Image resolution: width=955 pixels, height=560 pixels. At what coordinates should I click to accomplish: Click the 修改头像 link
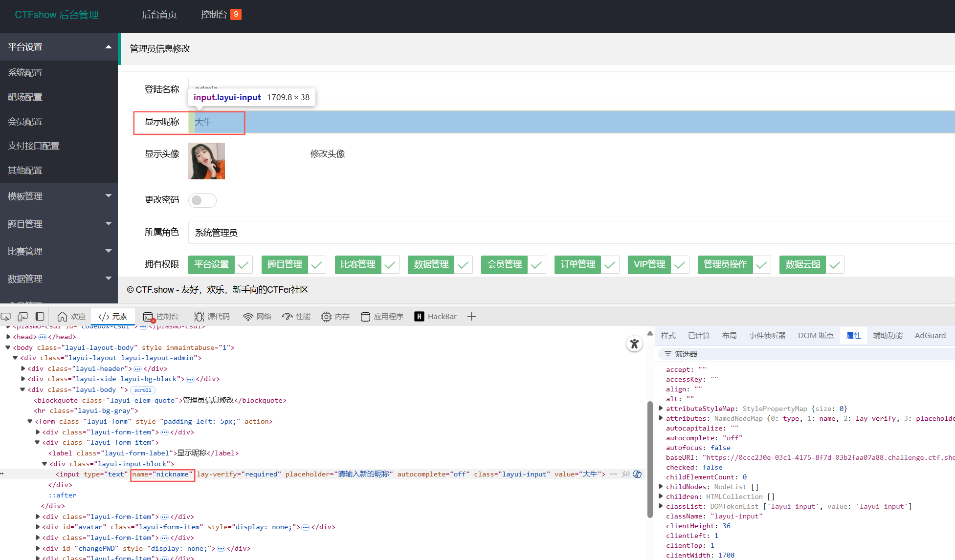point(328,154)
